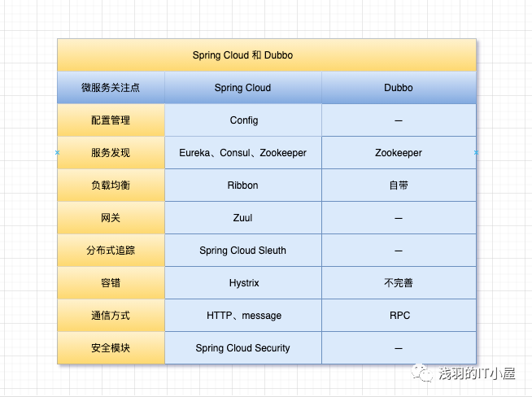532x397 pixels.
Task: Click the 'Dubbo' column header
Action: 399,88
